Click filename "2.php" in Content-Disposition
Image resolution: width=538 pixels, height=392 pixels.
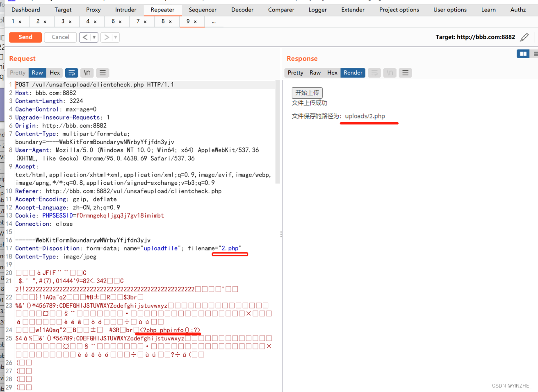230,248
